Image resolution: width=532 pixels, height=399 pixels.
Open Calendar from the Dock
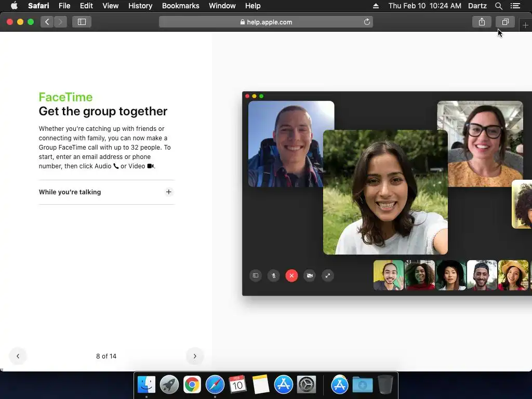point(237,385)
